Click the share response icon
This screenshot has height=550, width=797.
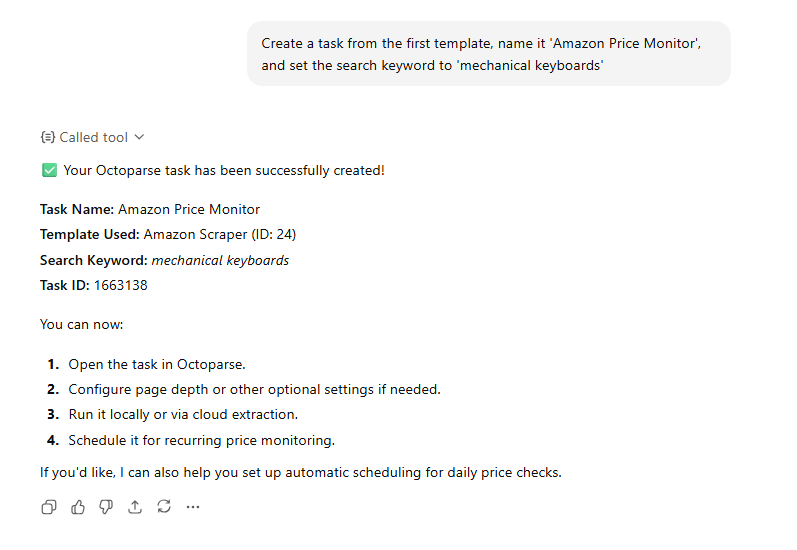coord(135,507)
